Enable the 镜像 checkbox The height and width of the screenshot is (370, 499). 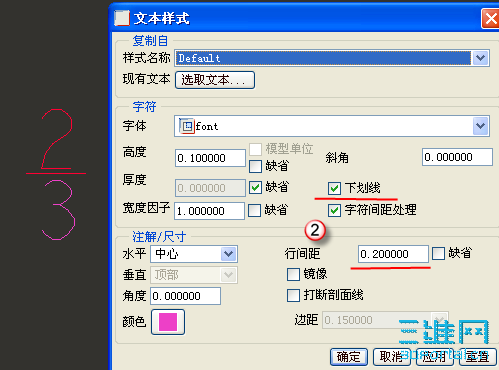click(293, 275)
